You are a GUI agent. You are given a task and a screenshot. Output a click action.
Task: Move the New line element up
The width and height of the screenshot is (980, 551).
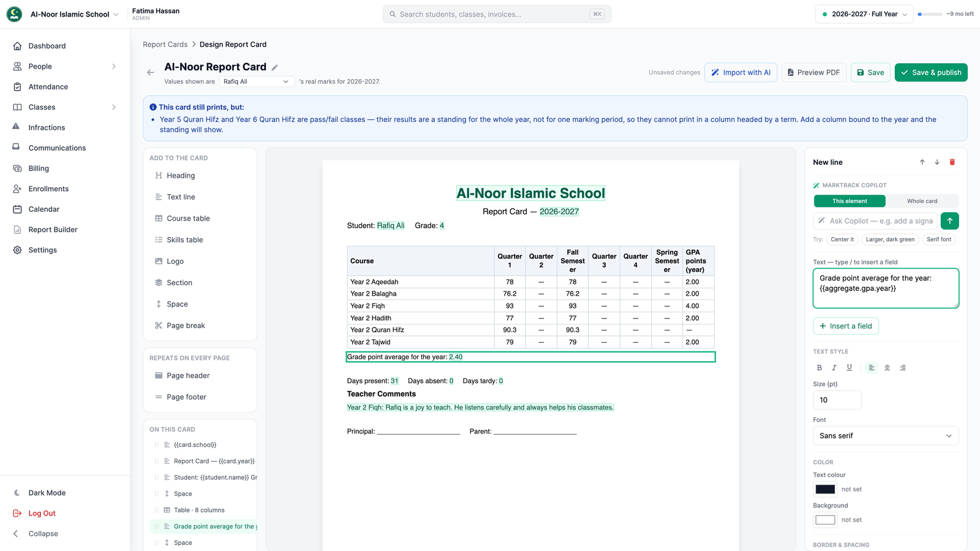coord(922,162)
